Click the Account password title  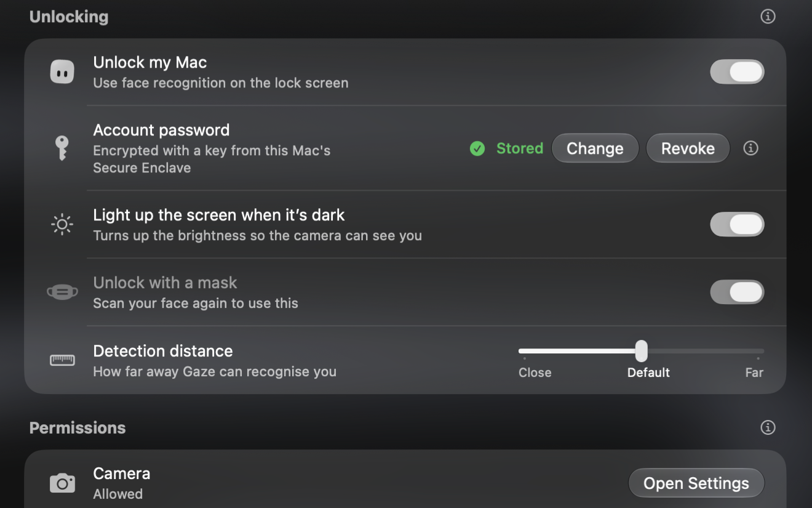161,130
